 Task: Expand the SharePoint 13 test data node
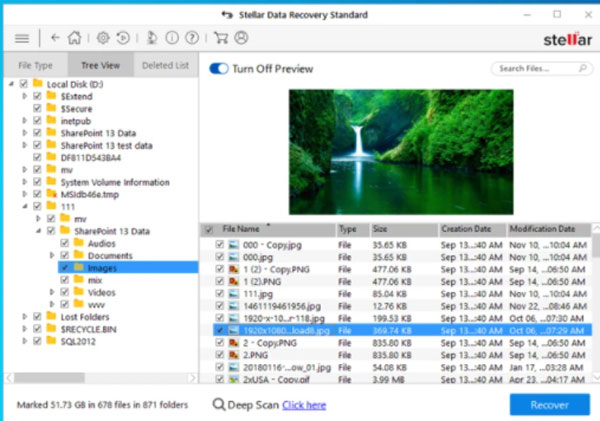click(24, 145)
